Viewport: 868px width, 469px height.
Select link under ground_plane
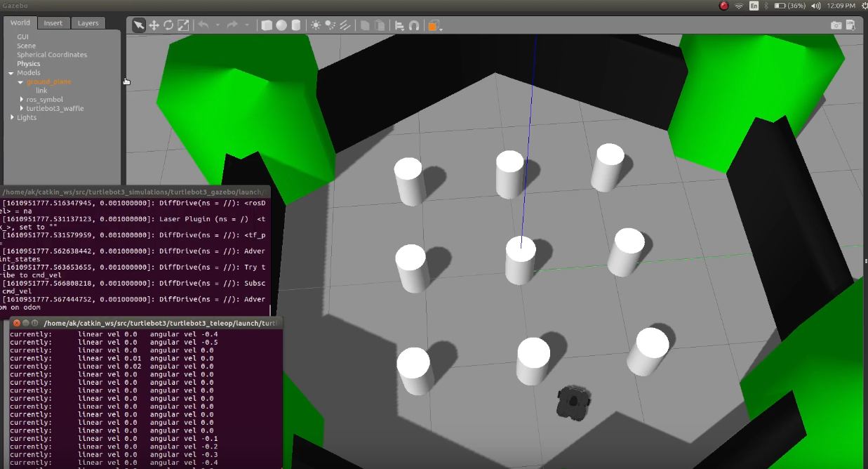pos(41,91)
